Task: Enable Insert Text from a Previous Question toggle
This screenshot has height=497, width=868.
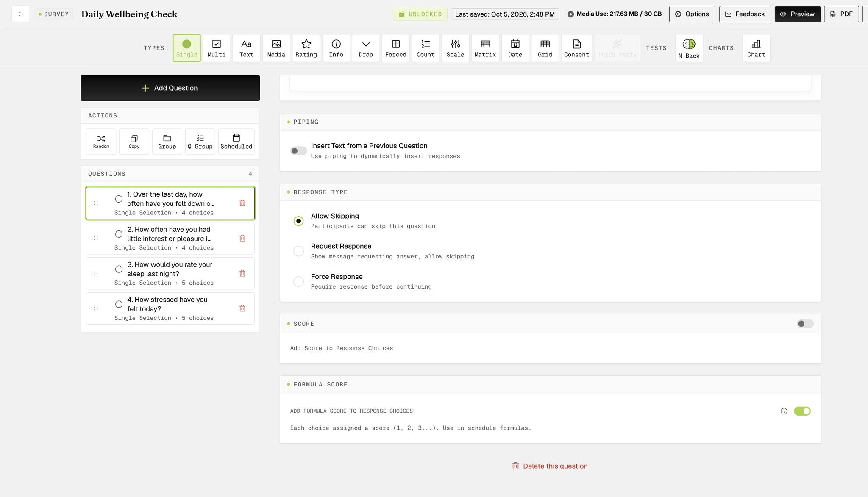Action: [x=298, y=151]
